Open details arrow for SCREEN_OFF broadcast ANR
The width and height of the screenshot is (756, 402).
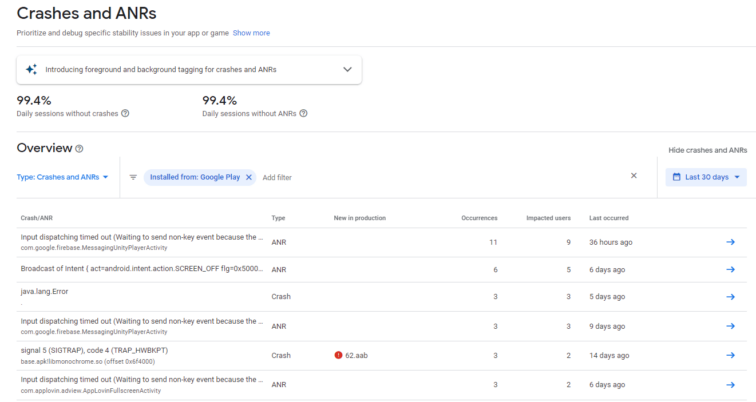tap(730, 270)
